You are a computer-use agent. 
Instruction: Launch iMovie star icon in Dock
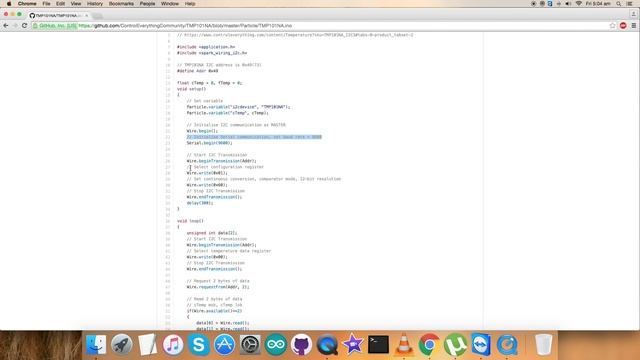tap(353, 344)
